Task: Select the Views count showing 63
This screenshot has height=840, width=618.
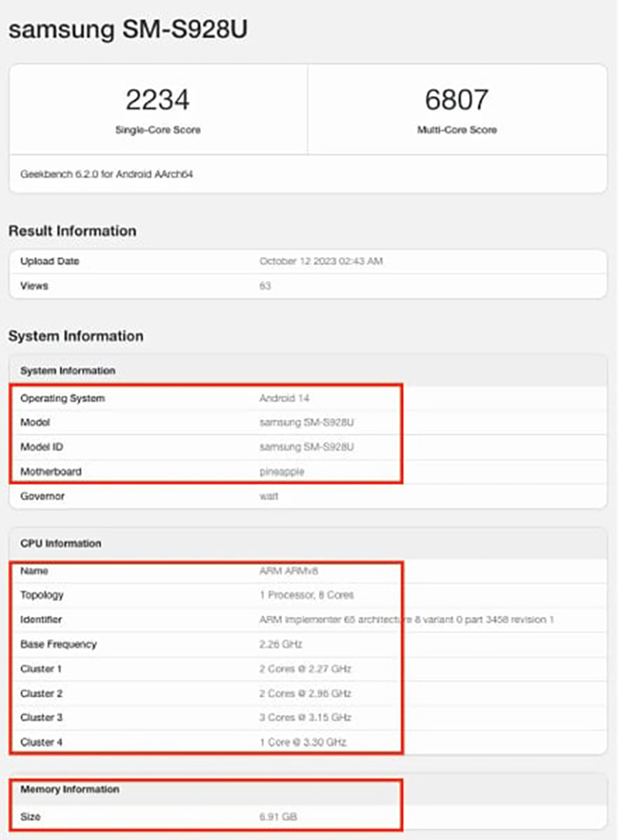Action: tap(263, 286)
